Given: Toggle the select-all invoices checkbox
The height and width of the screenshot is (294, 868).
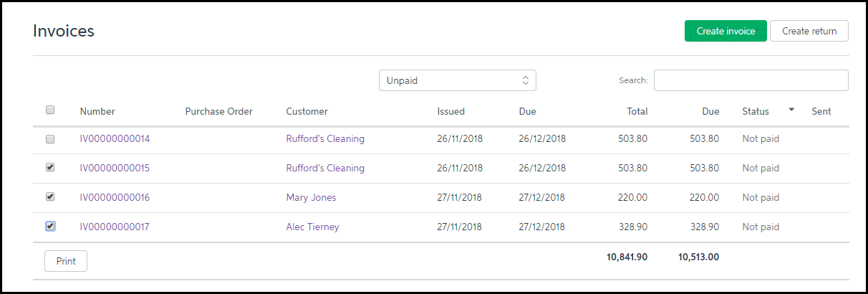Looking at the screenshot, I should tap(50, 110).
